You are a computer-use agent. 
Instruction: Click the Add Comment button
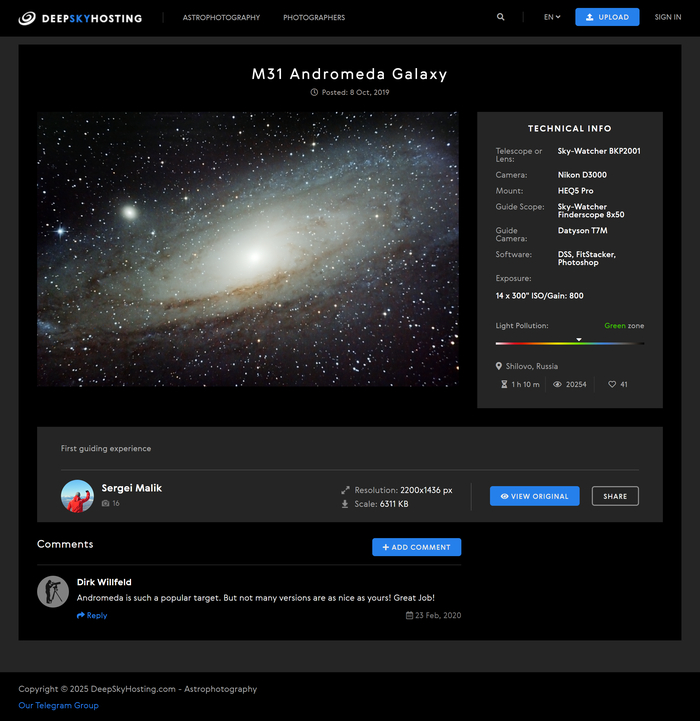(x=416, y=547)
